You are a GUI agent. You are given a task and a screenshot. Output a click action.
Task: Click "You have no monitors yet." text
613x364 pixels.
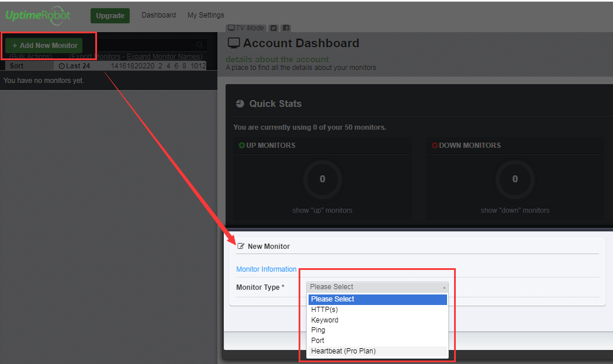43,81
